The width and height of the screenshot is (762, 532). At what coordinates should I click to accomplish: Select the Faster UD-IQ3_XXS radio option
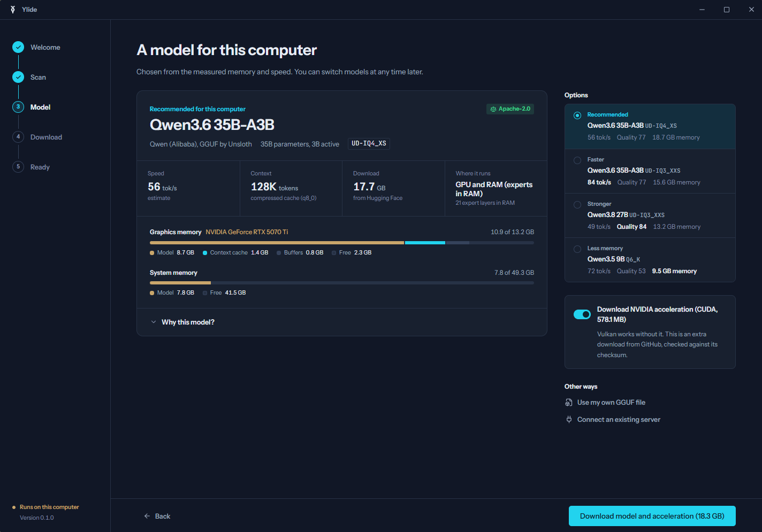[x=577, y=160]
